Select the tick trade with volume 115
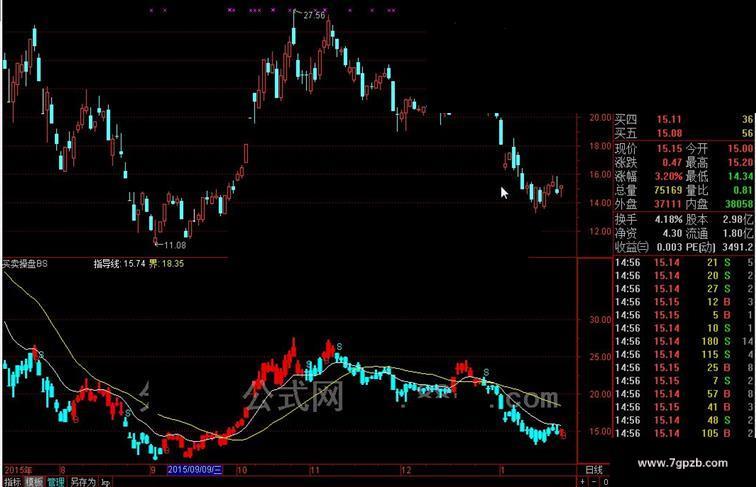The height and width of the screenshot is (487, 756). [x=684, y=354]
